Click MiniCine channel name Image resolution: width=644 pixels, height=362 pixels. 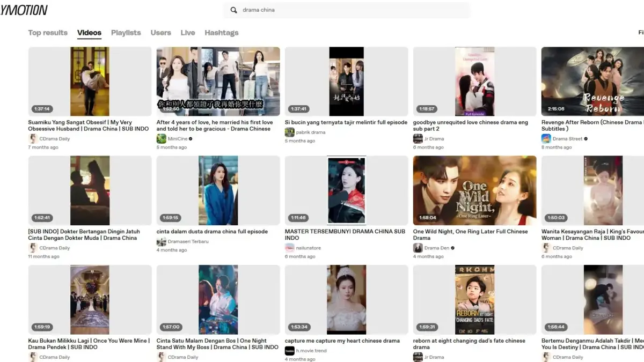[x=178, y=139]
